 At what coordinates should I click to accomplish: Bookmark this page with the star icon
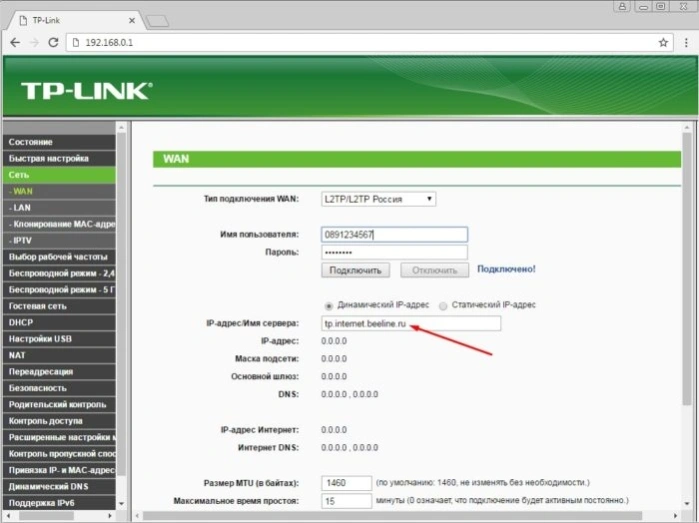(x=663, y=42)
